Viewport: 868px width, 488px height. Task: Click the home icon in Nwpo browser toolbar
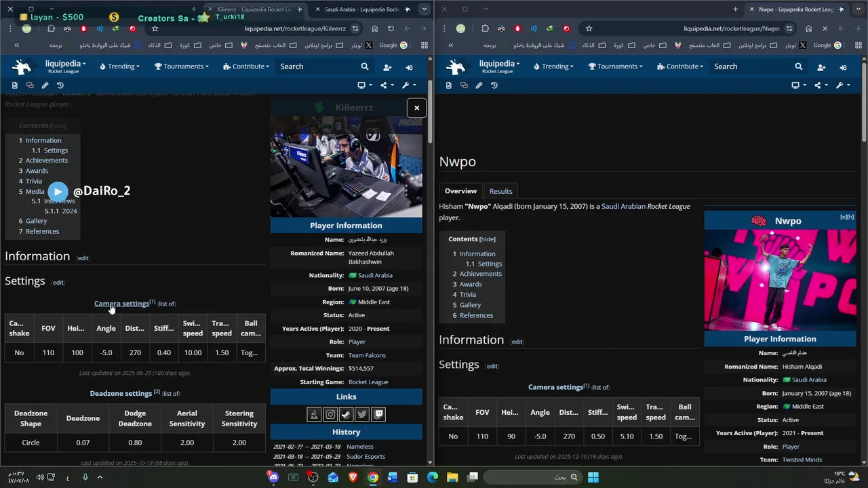(x=808, y=28)
